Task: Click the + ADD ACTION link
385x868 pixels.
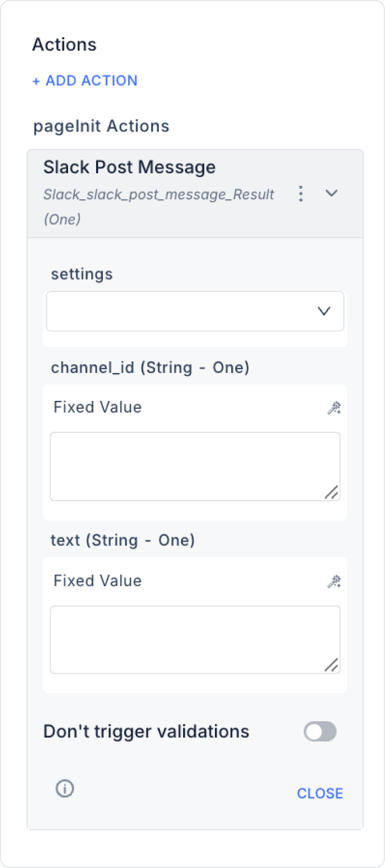Action: pyautogui.click(x=85, y=81)
